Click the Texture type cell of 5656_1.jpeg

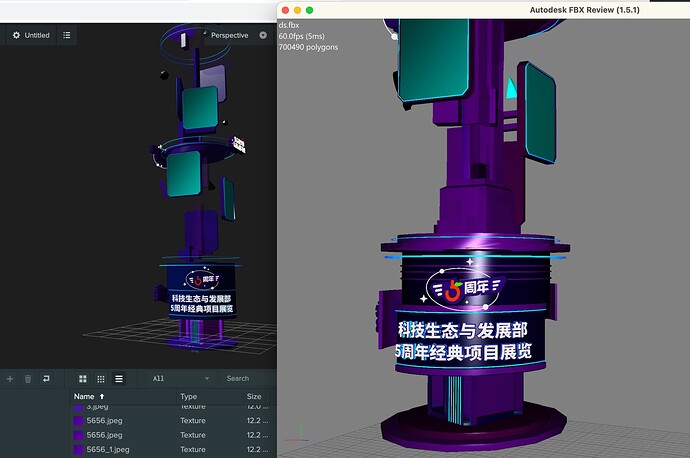(x=193, y=449)
